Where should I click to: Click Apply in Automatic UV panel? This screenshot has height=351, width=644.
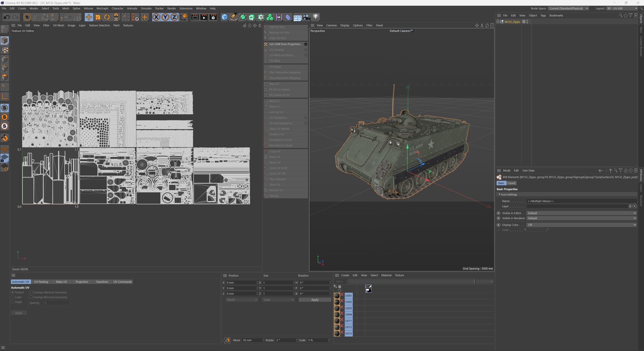pyautogui.click(x=19, y=313)
